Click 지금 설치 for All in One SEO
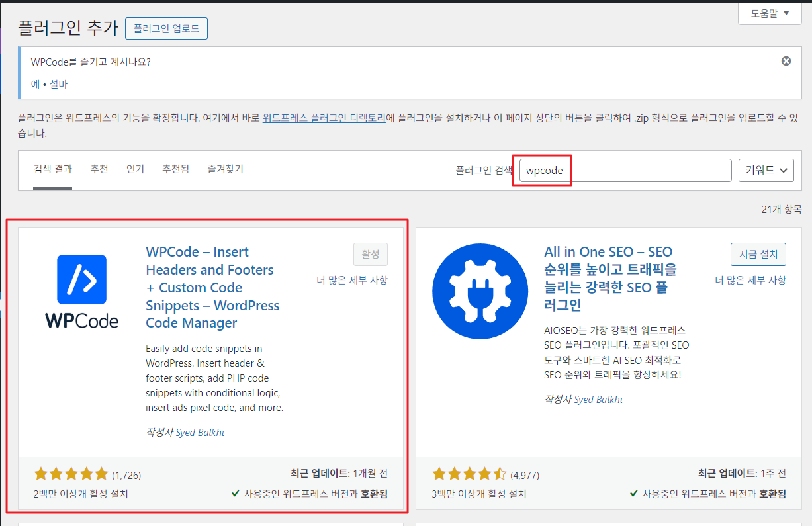This screenshot has width=812, height=526. coord(758,255)
